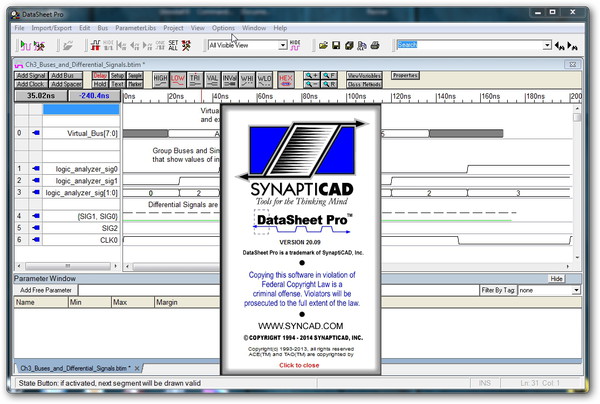The image size is (600, 404).
Task: Click the View Variables button
Action: point(364,75)
